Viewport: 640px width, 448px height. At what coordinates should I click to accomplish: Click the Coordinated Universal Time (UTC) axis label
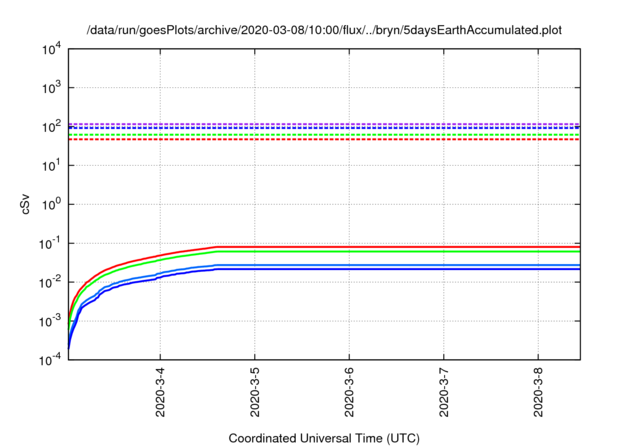point(324,438)
